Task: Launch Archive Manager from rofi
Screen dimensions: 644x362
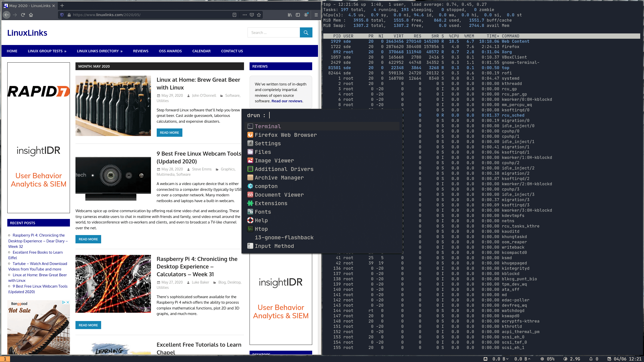Action: pyautogui.click(x=322, y=177)
